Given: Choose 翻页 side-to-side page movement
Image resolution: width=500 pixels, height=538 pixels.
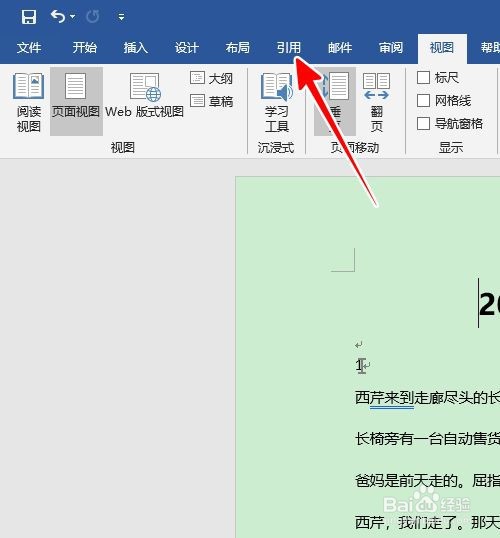Looking at the screenshot, I should (x=376, y=102).
